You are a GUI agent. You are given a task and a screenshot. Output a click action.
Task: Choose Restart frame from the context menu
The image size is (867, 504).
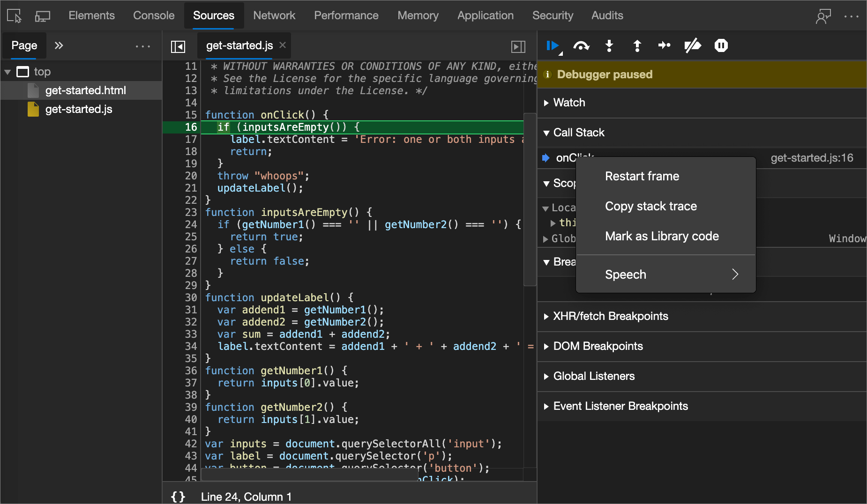click(642, 176)
